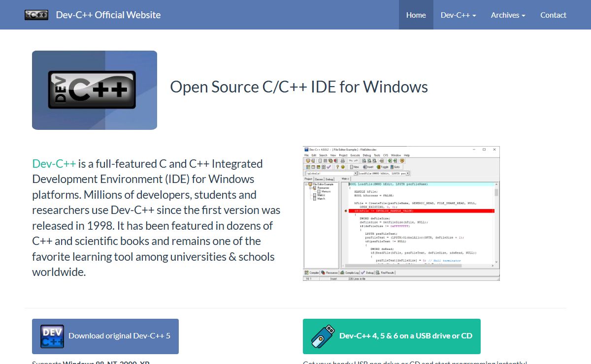Screen dimensions: 591x364
Task: Expand the Archives navigation dropdown
Action: pos(508,15)
